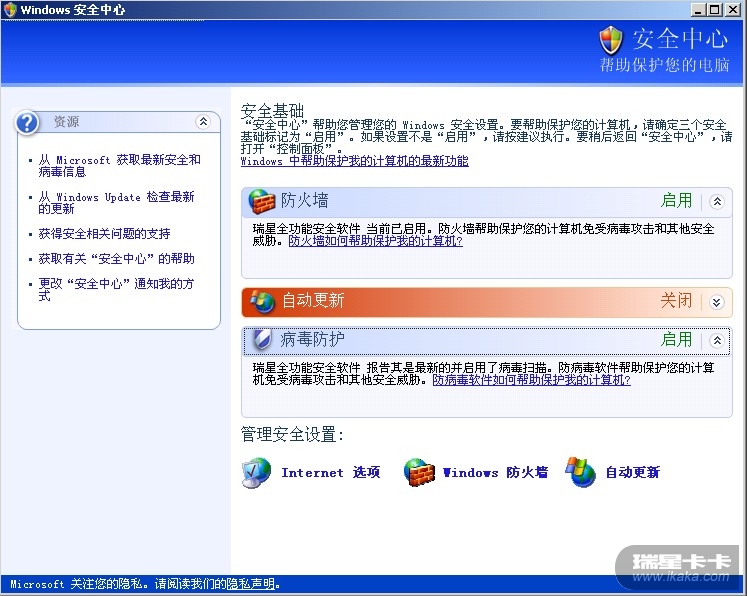Click the 安全中心 shield logo in banner
Viewport: 747px width, 596px height.
(611, 40)
